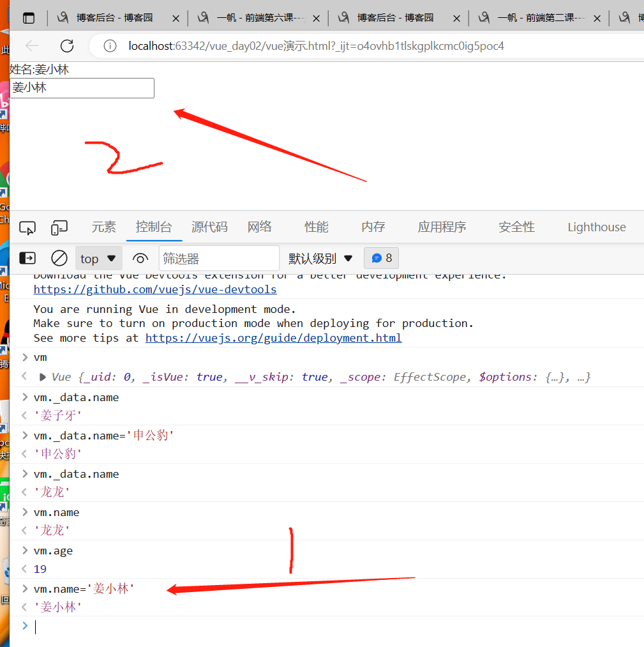
Task: Select the vm.name='姜小林' command line
Action: tap(84, 589)
